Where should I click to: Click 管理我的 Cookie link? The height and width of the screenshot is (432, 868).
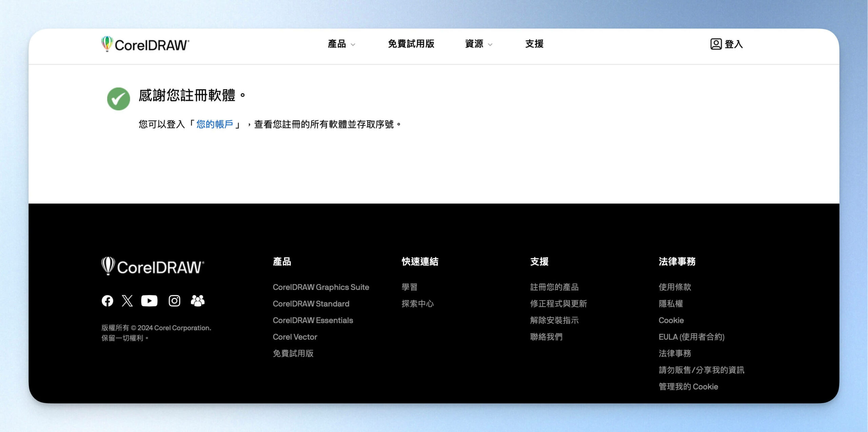click(688, 387)
